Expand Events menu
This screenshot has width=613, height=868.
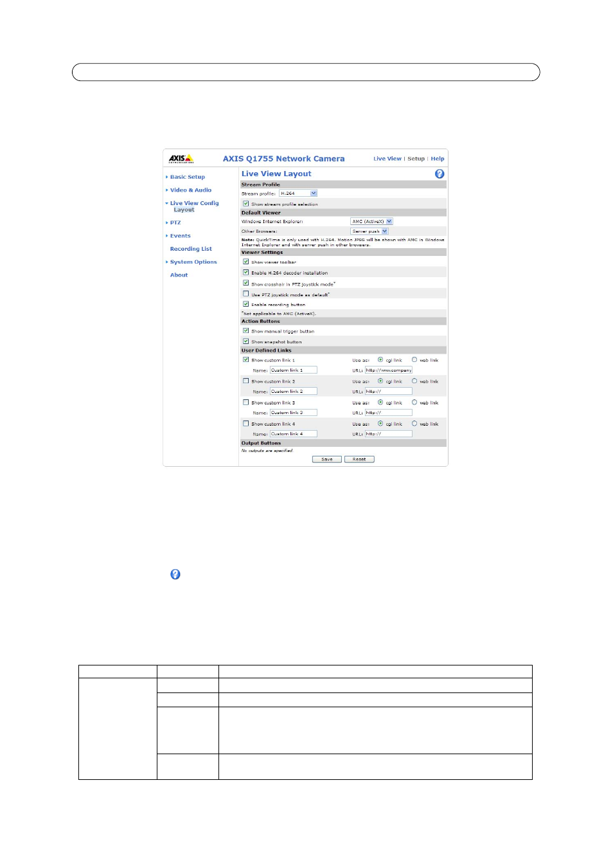(180, 235)
